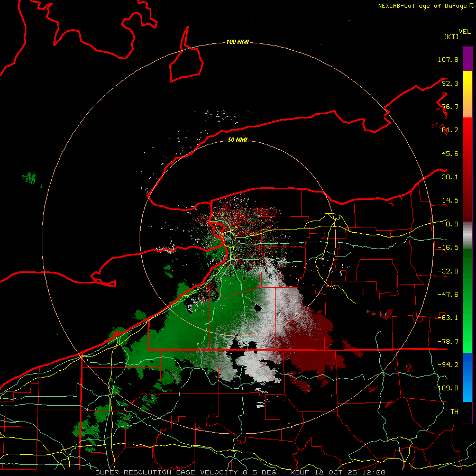
Task: Click the [KT] units label
Action: 451,36
